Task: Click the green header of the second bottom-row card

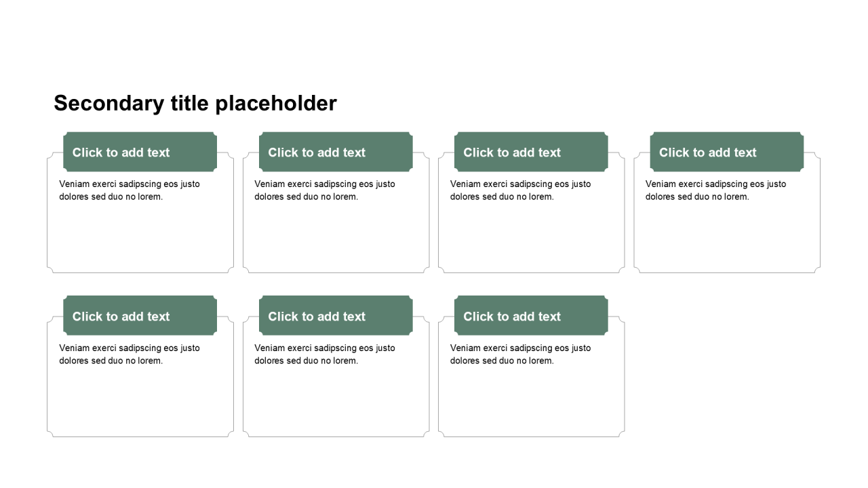Action: click(336, 316)
